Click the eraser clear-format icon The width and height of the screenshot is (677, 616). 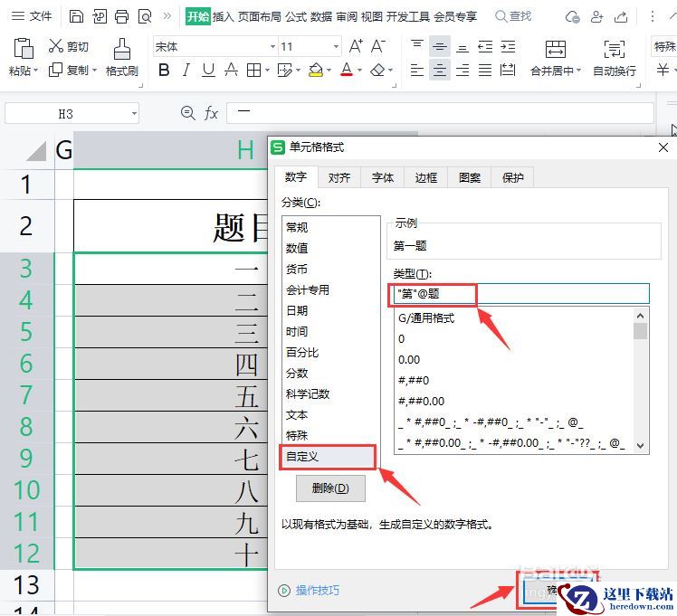coord(377,70)
